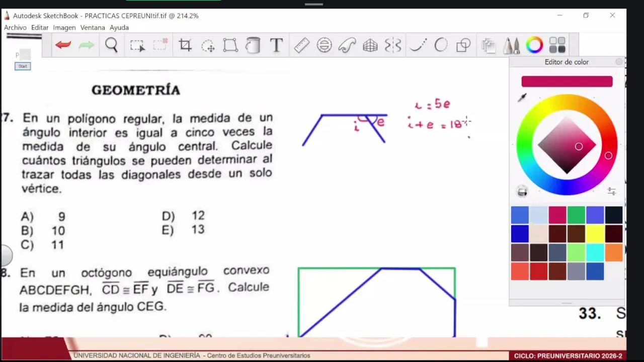
Task: Open the Ayuda menu
Action: point(119,28)
